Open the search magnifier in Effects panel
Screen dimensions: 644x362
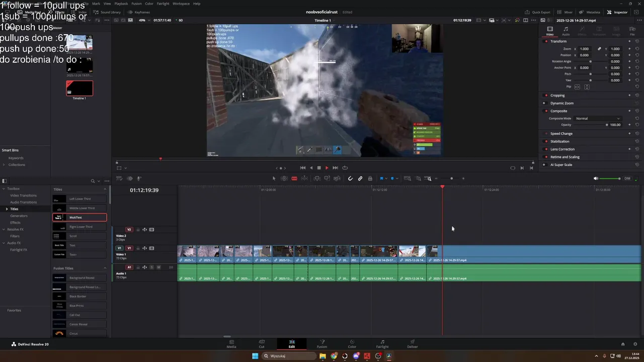click(x=93, y=181)
